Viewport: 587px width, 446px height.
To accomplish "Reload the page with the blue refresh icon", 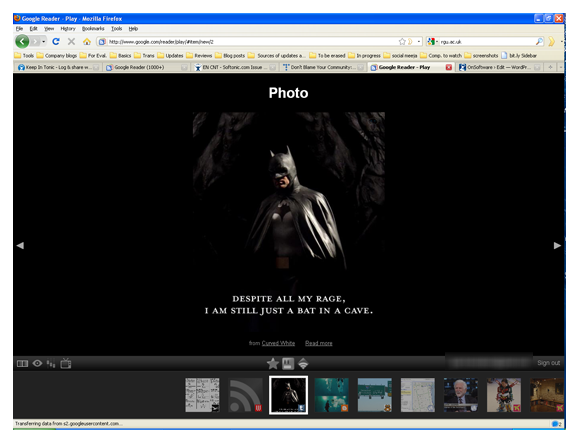I will click(x=56, y=42).
